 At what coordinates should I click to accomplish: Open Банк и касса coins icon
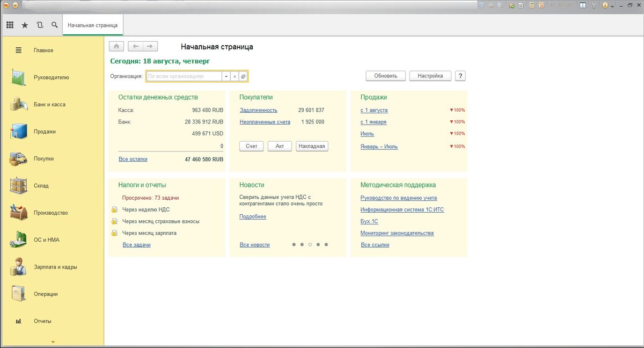(x=19, y=104)
